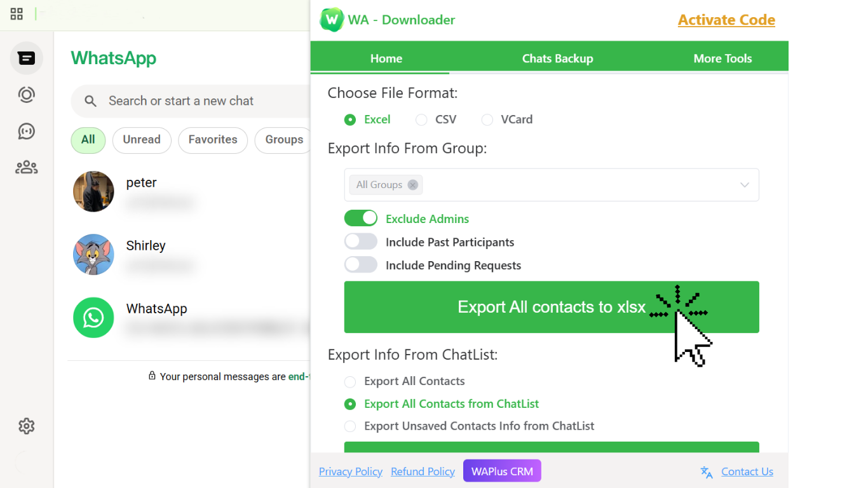
Task: Select the CSV file format
Action: (x=421, y=119)
